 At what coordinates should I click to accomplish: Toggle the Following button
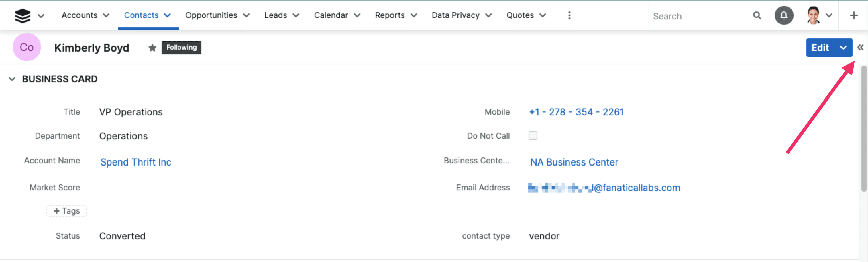(x=181, y=48)
